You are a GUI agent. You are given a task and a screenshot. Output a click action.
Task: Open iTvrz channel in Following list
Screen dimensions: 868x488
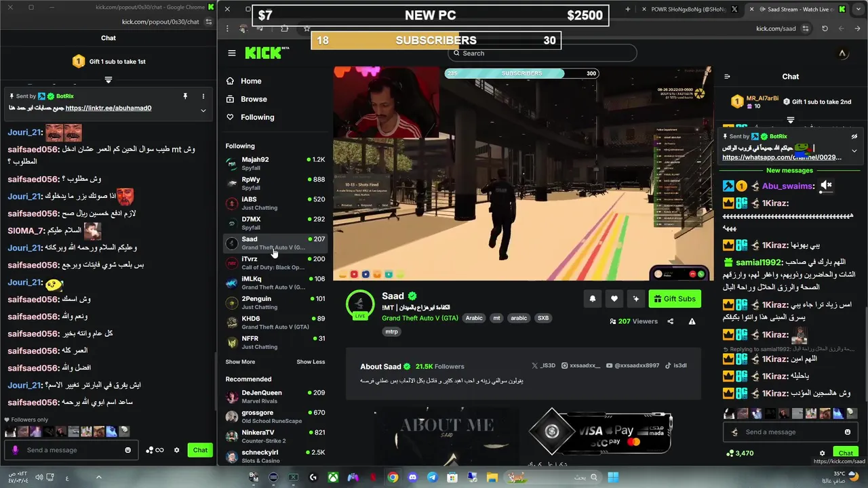tap(275, 263)
